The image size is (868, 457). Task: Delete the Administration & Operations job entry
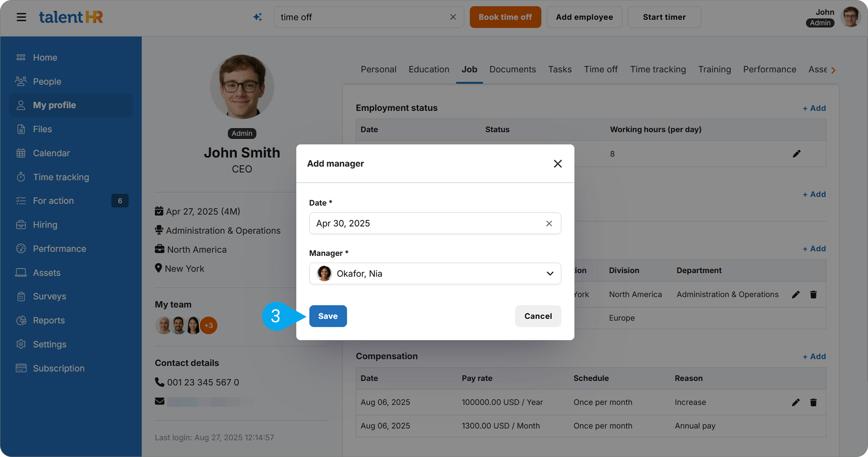click(813, 294)
